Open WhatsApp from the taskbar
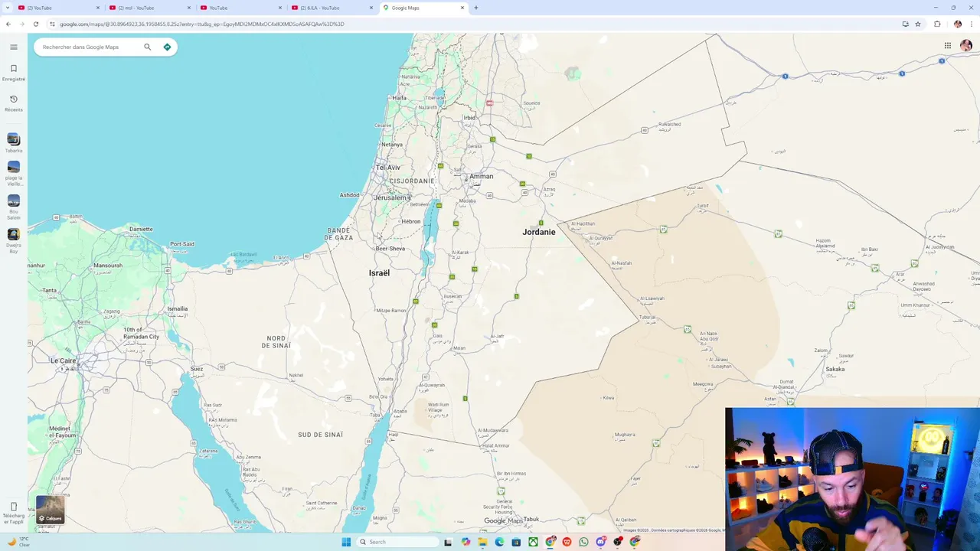 [x=584, y=542]
